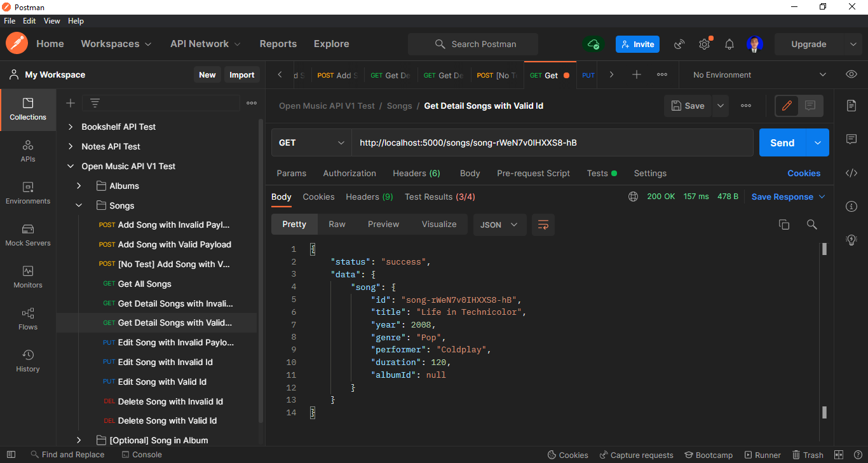Open the Cookies link

pos(804,173)
